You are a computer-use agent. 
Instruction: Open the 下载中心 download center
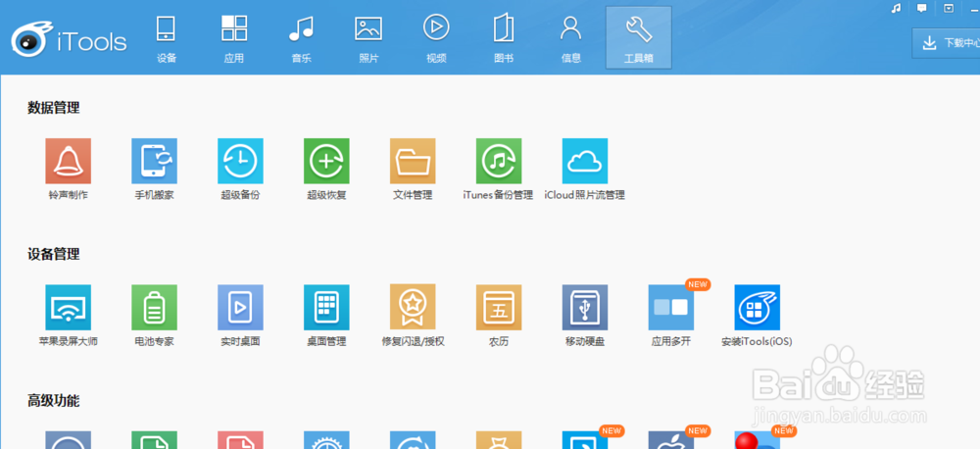[947, 43]
